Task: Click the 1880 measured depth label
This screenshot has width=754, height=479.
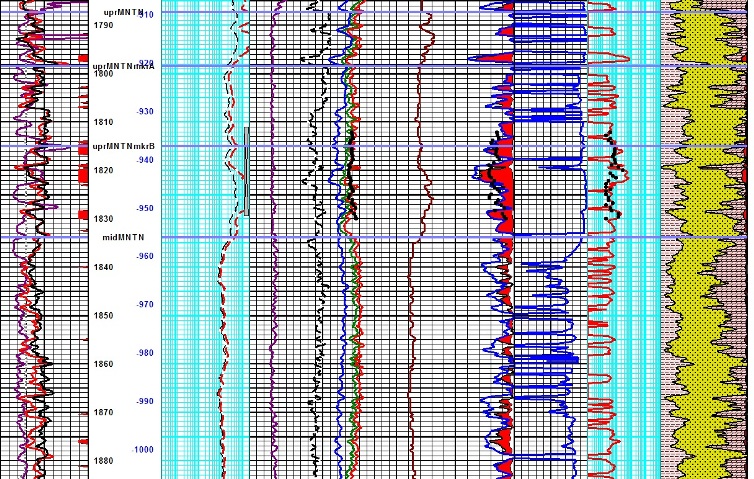Action: [103, 461]
